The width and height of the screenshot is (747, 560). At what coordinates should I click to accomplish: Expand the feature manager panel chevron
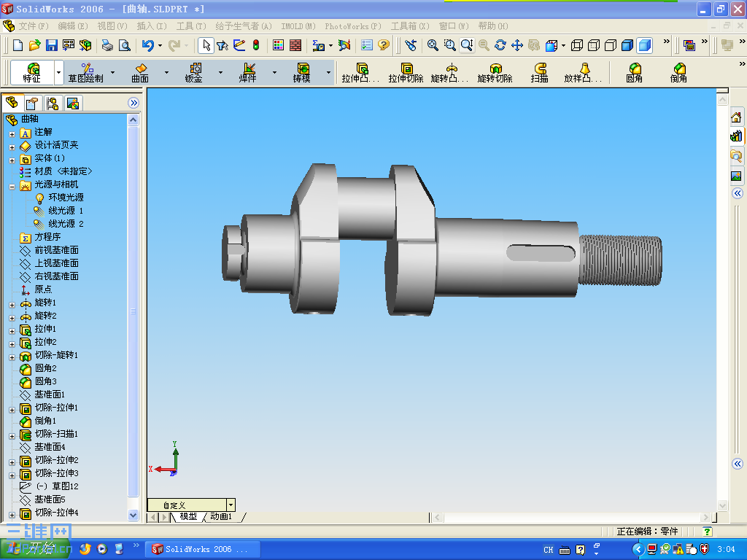click(134, 103)
